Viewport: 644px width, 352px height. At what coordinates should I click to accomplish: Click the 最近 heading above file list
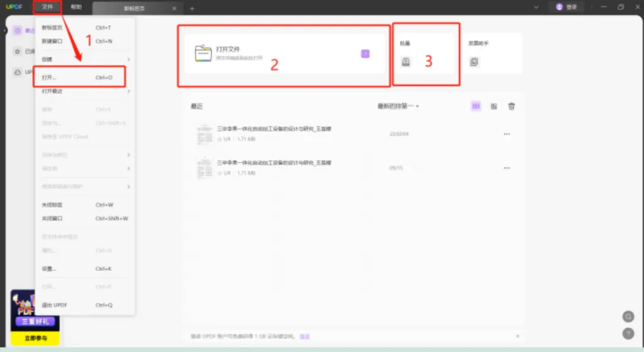tap(197, 106)
